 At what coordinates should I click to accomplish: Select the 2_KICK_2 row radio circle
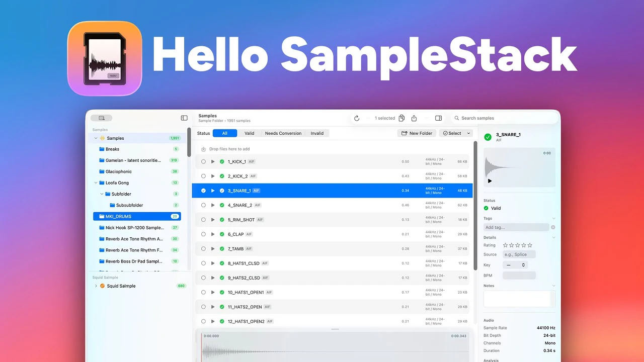tap(203, 176)
